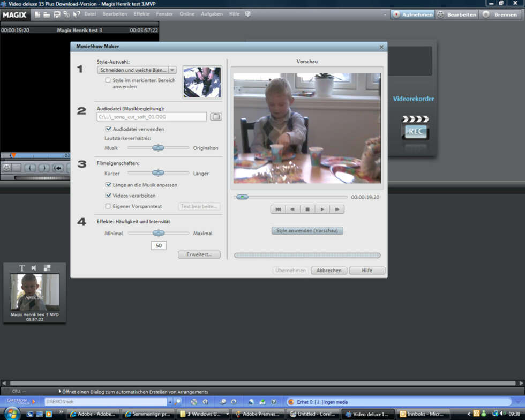Stop the preview playback in MovieShow Maker
The image size is (525, 420).
307,209
